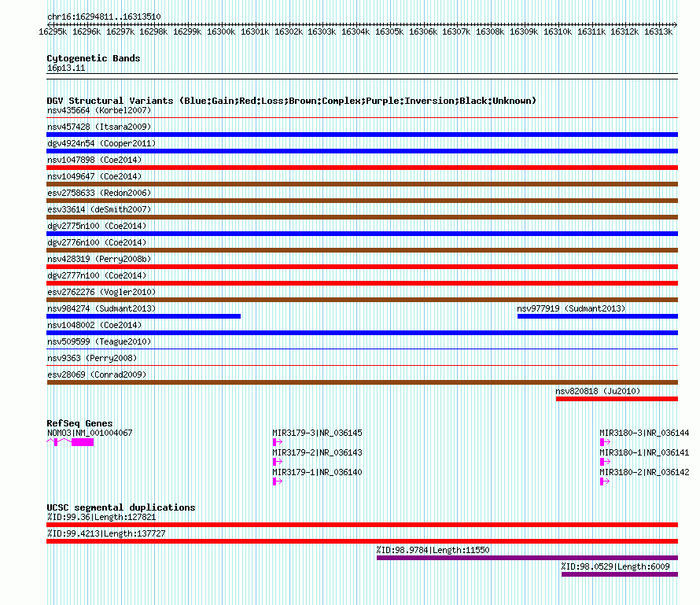This screenshot has width=700, height=605.
Task: Select the nsv984274 (Sudmant2013) short blue bar
Action: point(143,316)
